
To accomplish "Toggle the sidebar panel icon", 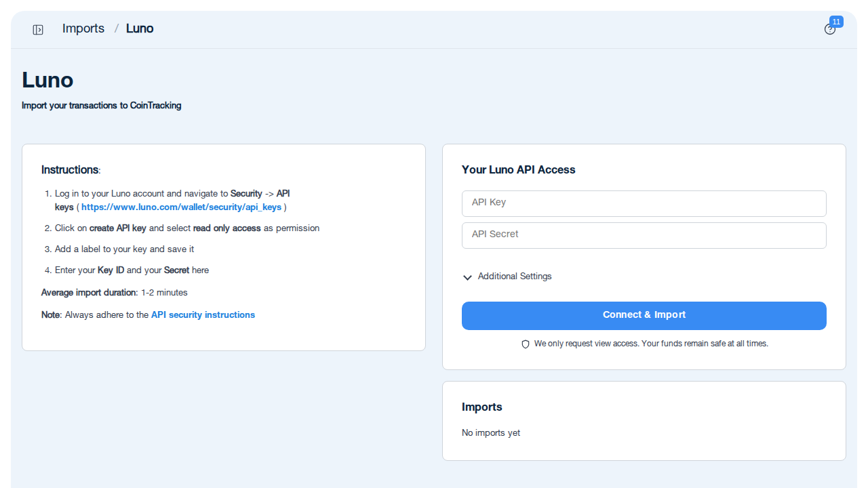I will point(38,29).
